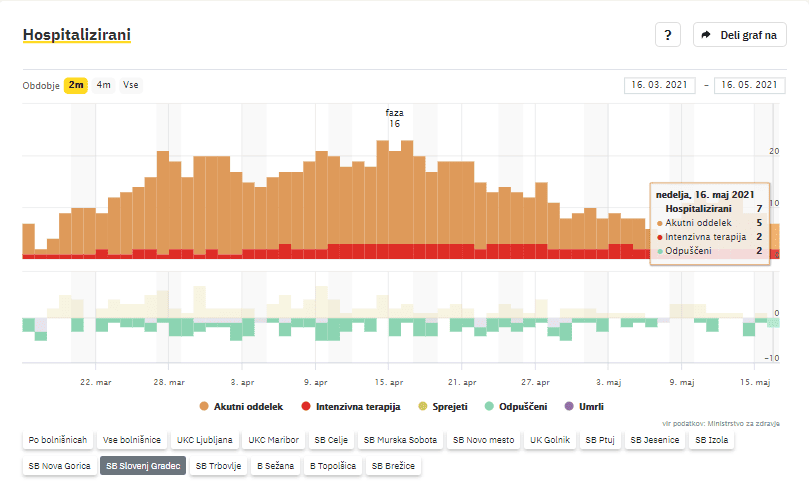Choose UKC Ljubljana hospital
This screenshot has width=809, height=485.
[205, 440]
